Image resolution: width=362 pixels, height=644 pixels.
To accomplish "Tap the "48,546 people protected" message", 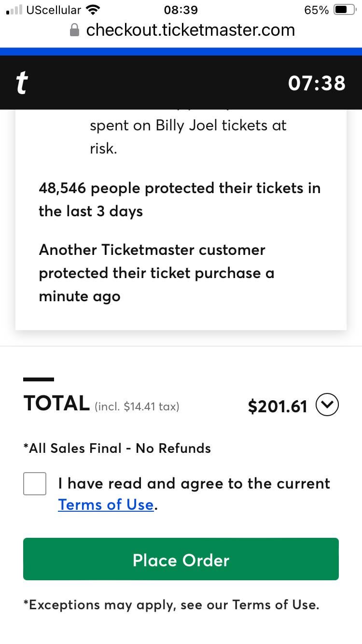I will 180,200.
